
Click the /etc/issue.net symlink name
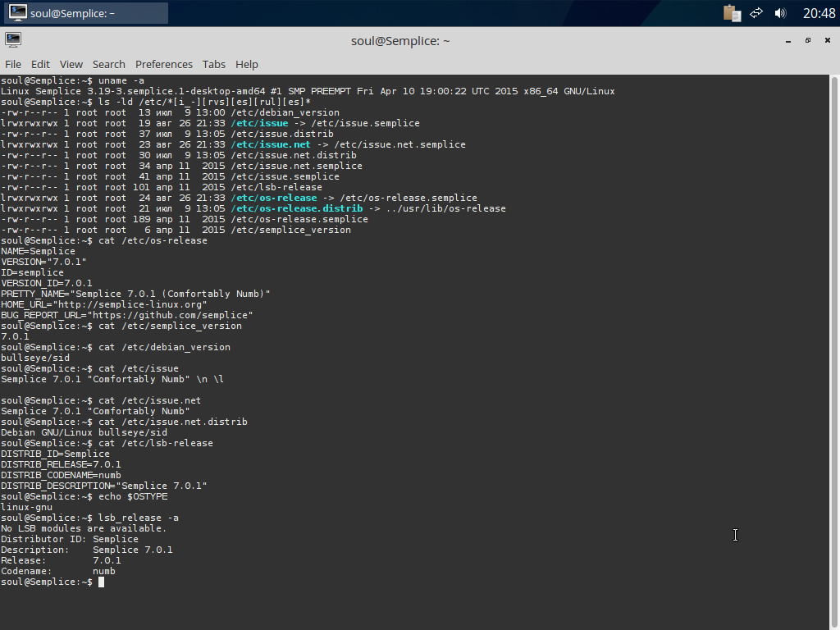[x=271, y=144]
